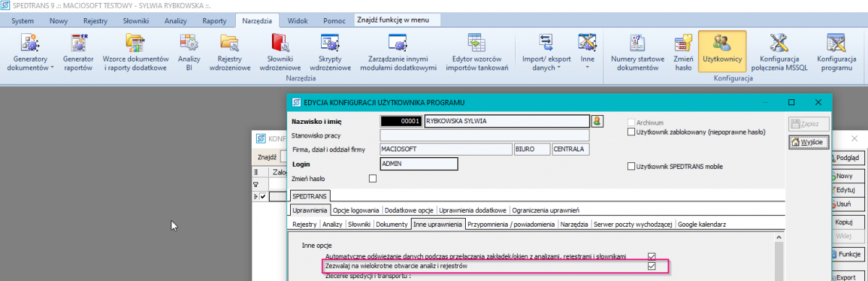Screen dimensions: 868x281
Task: Click the Login field with ADMIN
Action: [x=420, y=164]
